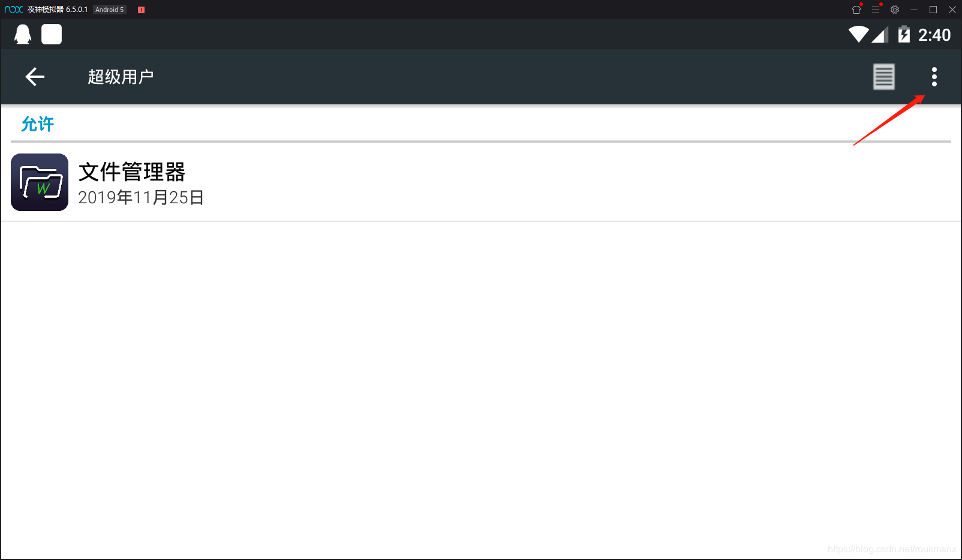Click the 2:40 clock
This screenshot has height=560, width=962.
pyautogui.click(x=934, y=35)
